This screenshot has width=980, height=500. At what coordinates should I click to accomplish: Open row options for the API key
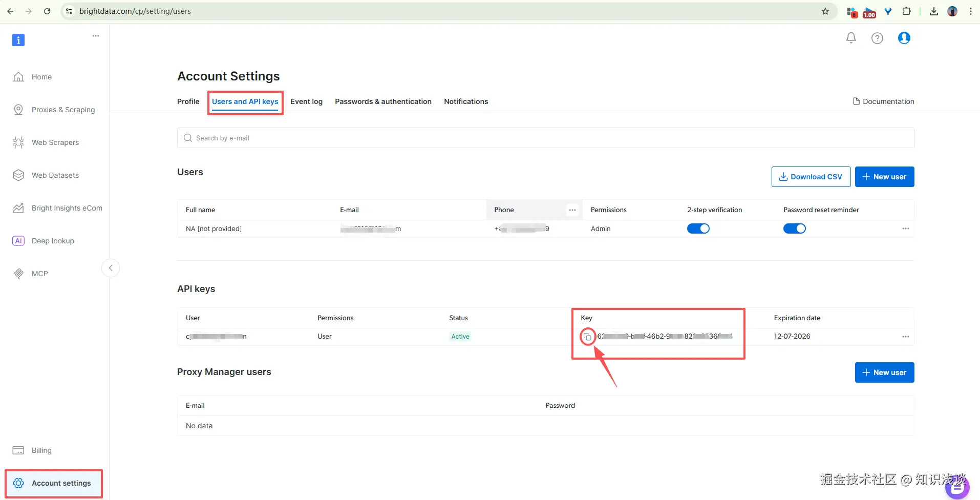[x=906, y=337]
